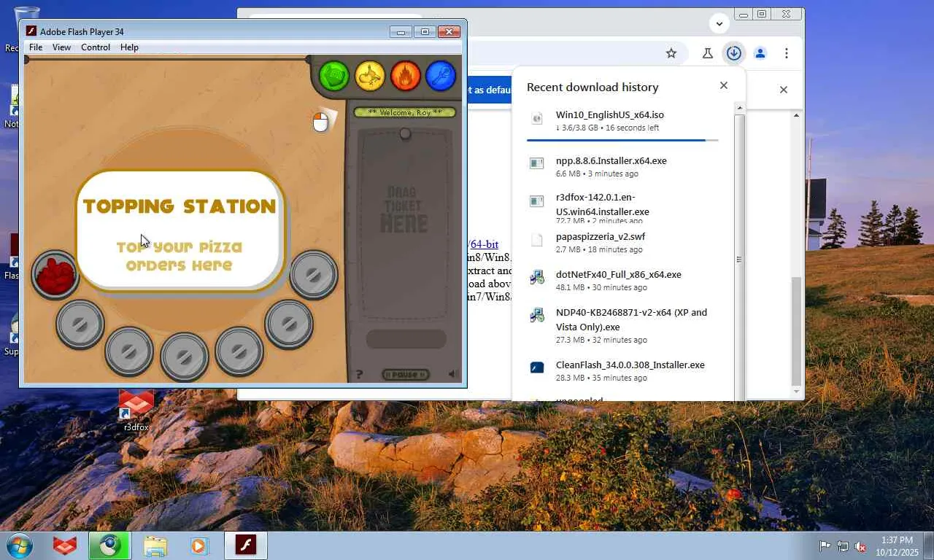The image size is (934, 560).
Task: Click the 'Drag Ticket Here' ticket holder
Action: (404, 226)
